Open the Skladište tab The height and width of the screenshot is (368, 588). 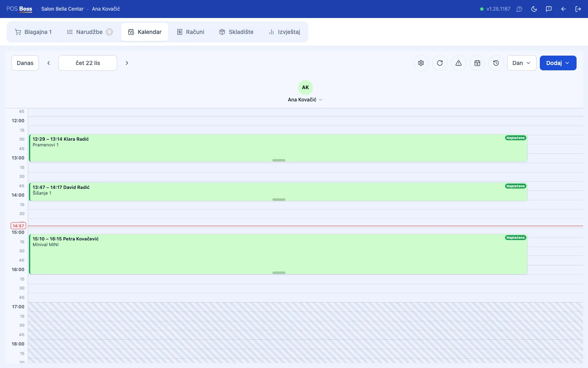[236, 32]
